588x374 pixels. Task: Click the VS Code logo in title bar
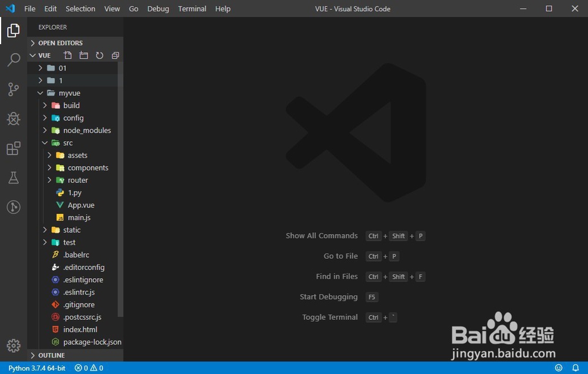[x=10, y=8]
